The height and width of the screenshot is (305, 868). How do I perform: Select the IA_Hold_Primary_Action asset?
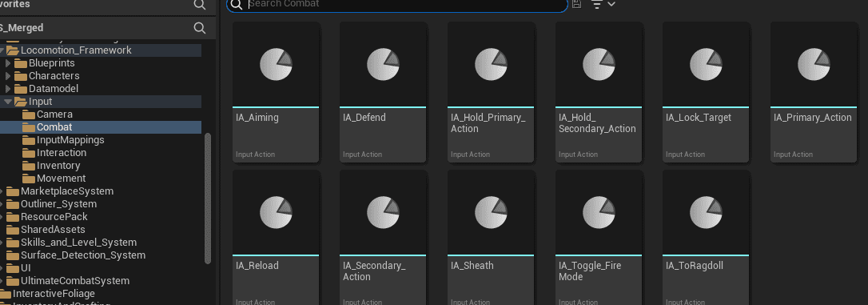pos(491,92)
